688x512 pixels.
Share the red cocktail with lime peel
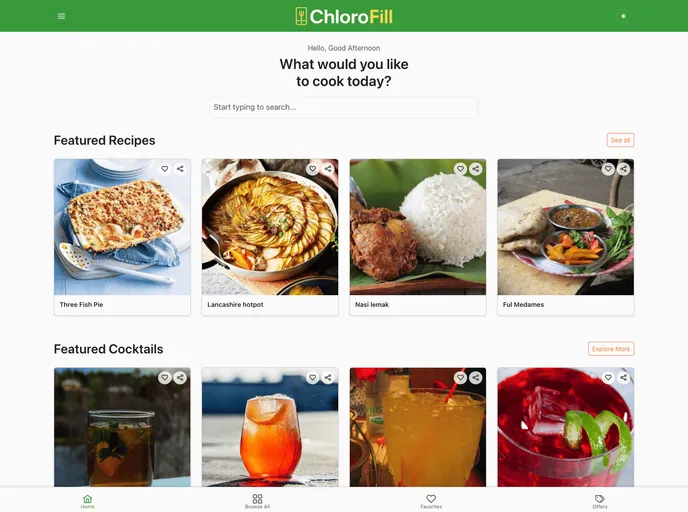click(x=624, y=378)
